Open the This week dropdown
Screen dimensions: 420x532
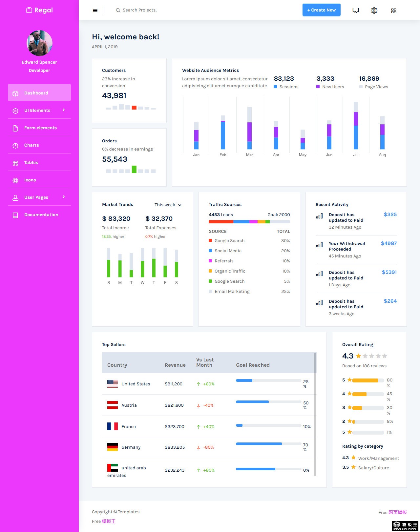[168, 205]
